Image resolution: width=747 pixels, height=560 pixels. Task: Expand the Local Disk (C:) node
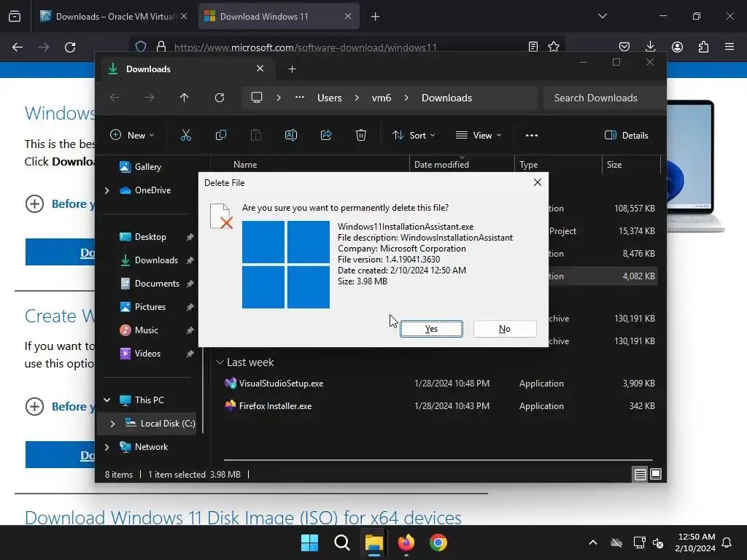(112, 424)
